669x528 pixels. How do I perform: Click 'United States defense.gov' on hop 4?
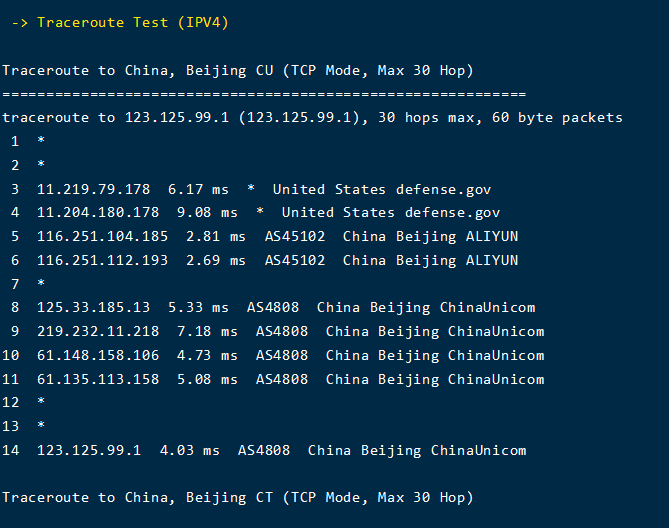pyautogui.click(x=391, y=212)
